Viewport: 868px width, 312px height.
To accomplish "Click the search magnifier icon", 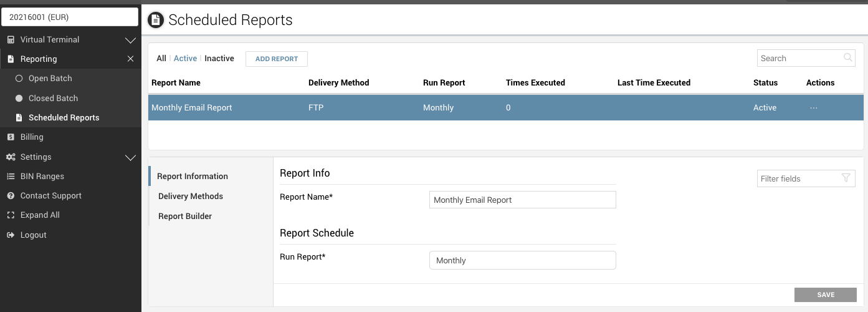I will 848,58.
